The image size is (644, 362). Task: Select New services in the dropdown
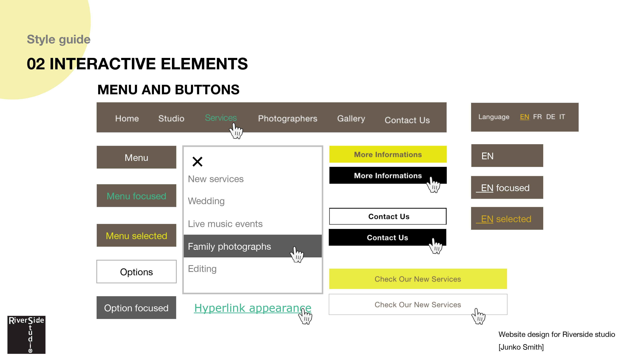click(x=216, y=179)
